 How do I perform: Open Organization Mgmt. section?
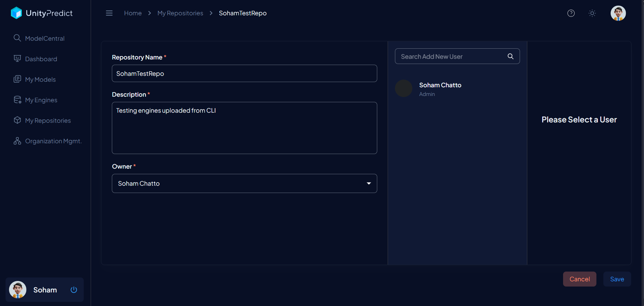tap(53, 141)
